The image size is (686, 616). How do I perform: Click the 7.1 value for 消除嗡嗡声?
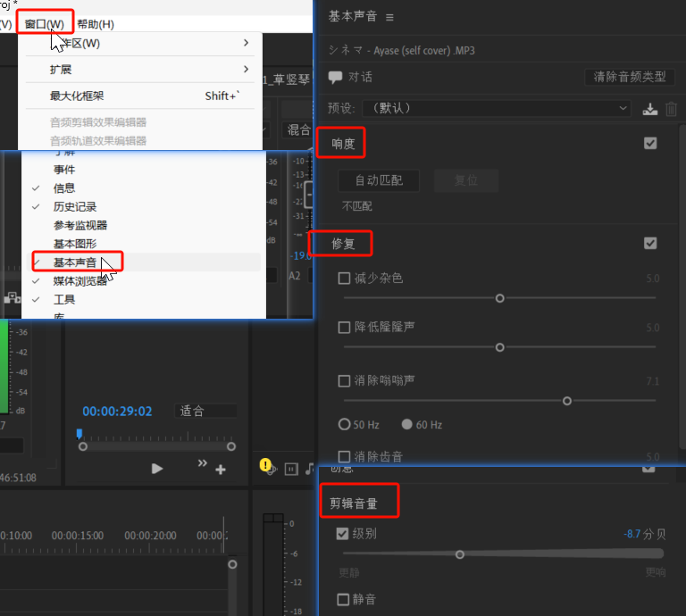tap(653, 381)
